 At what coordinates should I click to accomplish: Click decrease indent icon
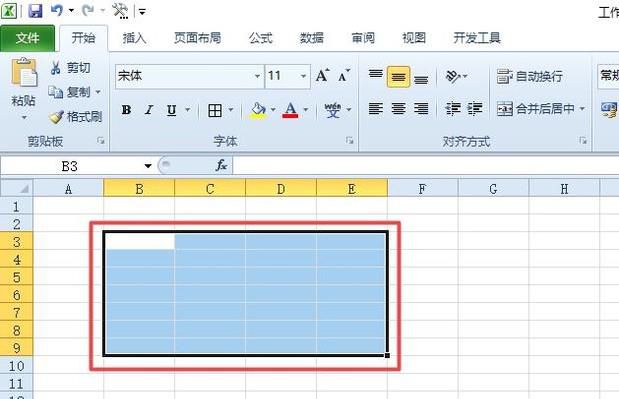(452, 109)
